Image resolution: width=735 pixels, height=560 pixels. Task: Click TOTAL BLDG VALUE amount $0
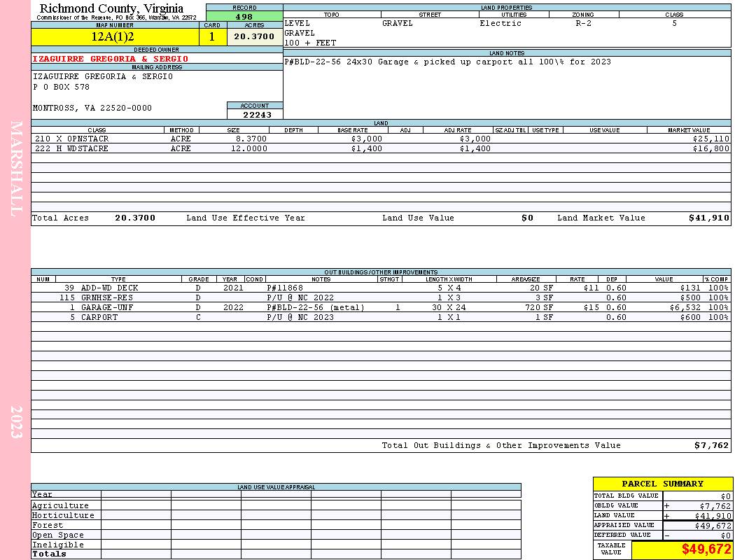tap(726, 496)
